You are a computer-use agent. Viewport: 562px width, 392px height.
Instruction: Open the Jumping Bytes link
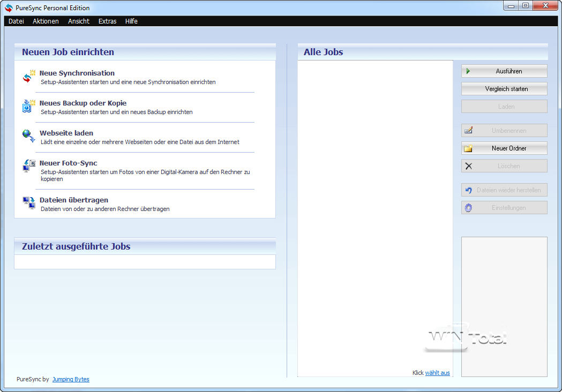pos(71,379)
